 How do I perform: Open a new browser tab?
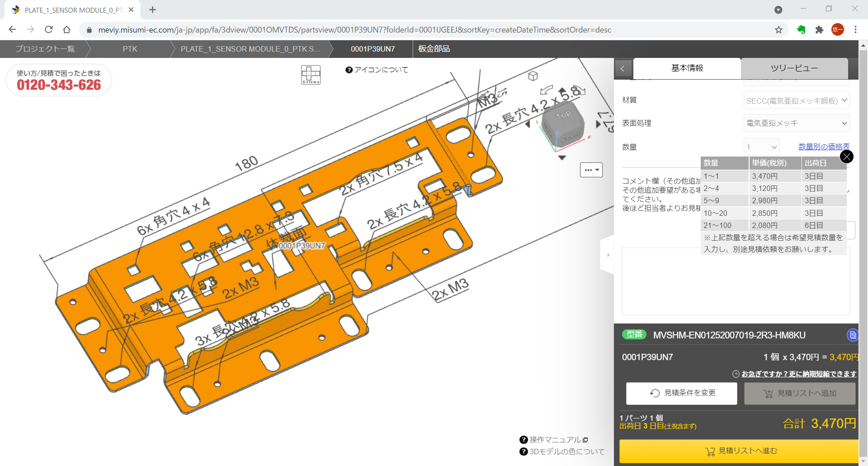click(152, 10)
